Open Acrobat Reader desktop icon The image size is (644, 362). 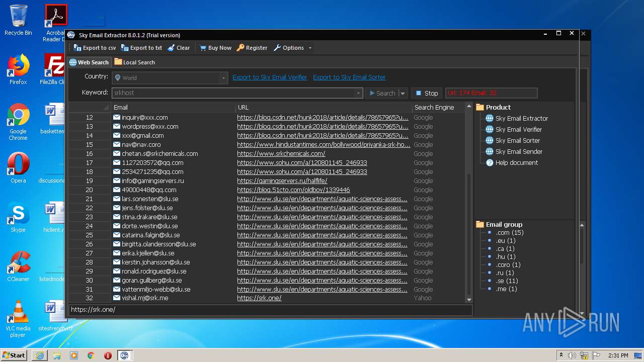click(55, 23)
